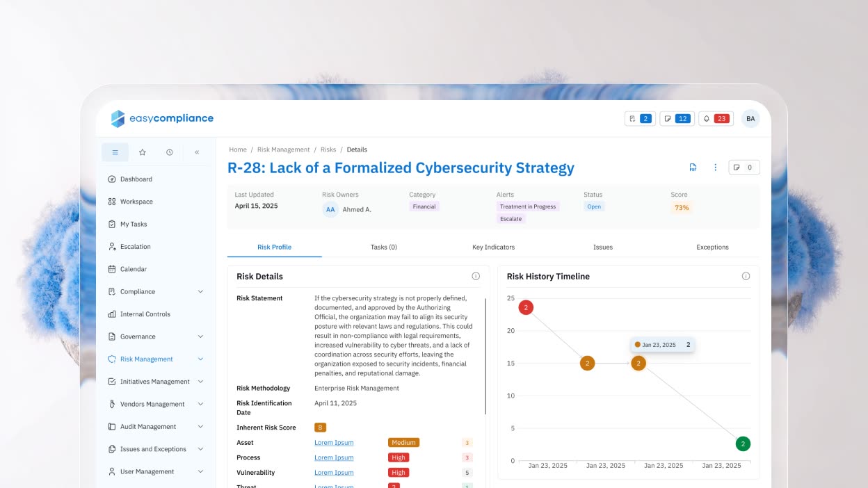Click the Risk History Timeline info icon

746,276
